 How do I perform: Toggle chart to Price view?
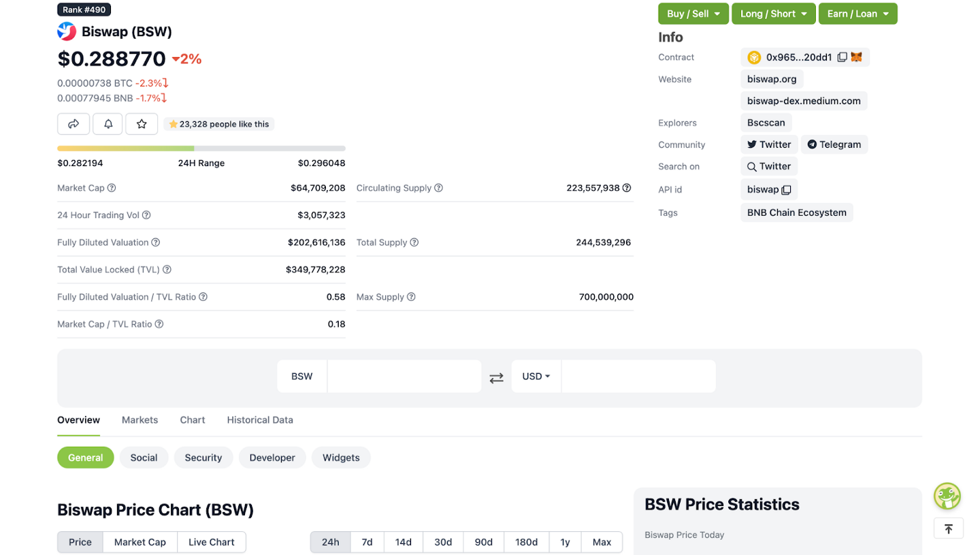click(80, 542)
